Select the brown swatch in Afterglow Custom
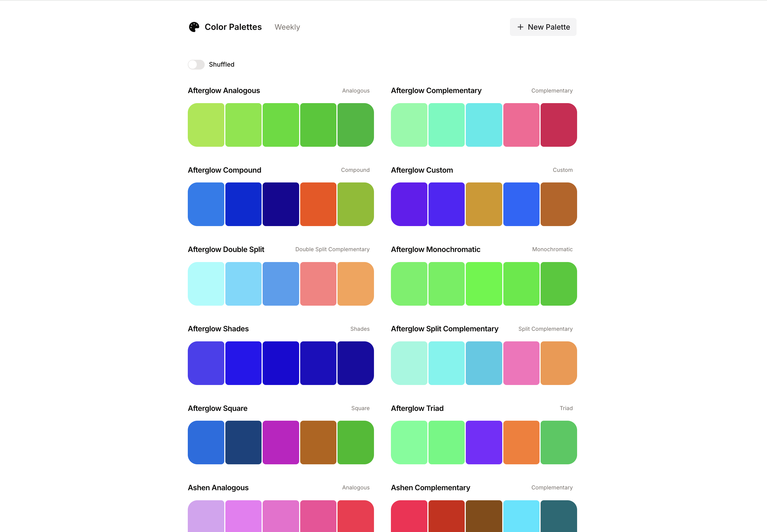 click(x=558, y=204)
